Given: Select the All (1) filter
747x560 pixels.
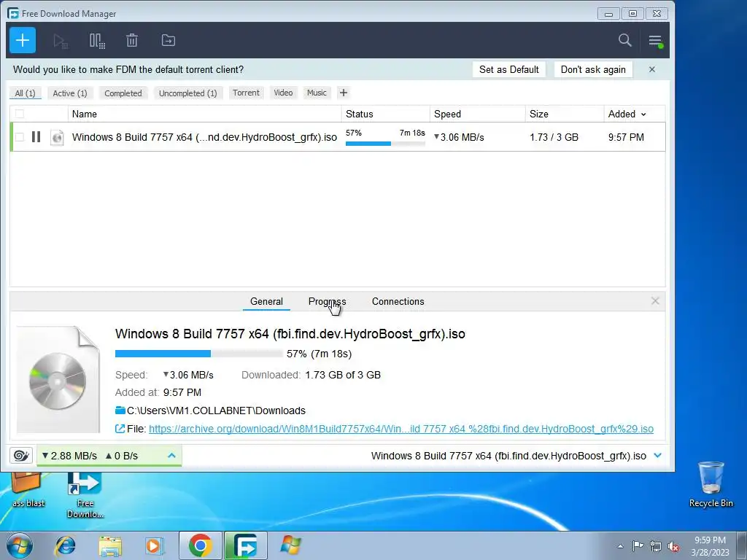Looking at the screenshot, I should pyautogui.click(x=26, y=93).
